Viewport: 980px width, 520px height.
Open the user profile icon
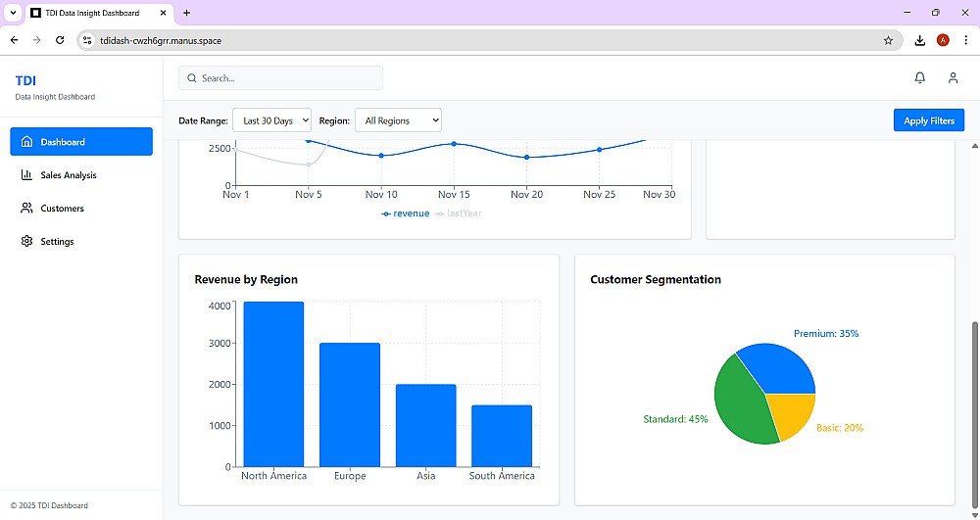[x=953, y=78]
